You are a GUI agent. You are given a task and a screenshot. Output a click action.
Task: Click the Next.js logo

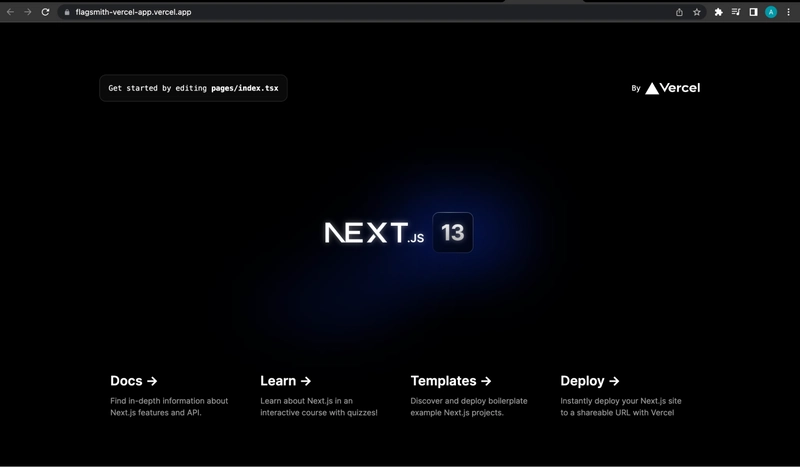click(374, 233)
